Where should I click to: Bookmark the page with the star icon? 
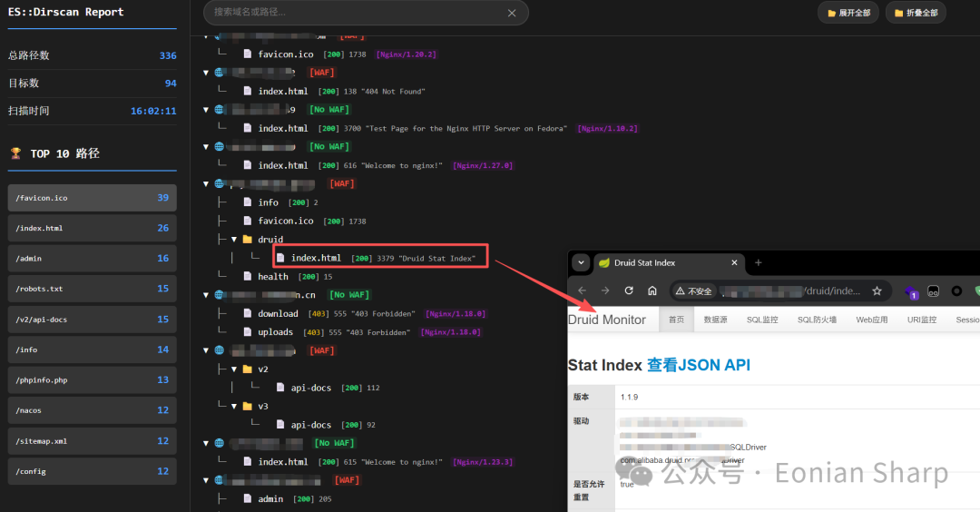tap(877, 291)
